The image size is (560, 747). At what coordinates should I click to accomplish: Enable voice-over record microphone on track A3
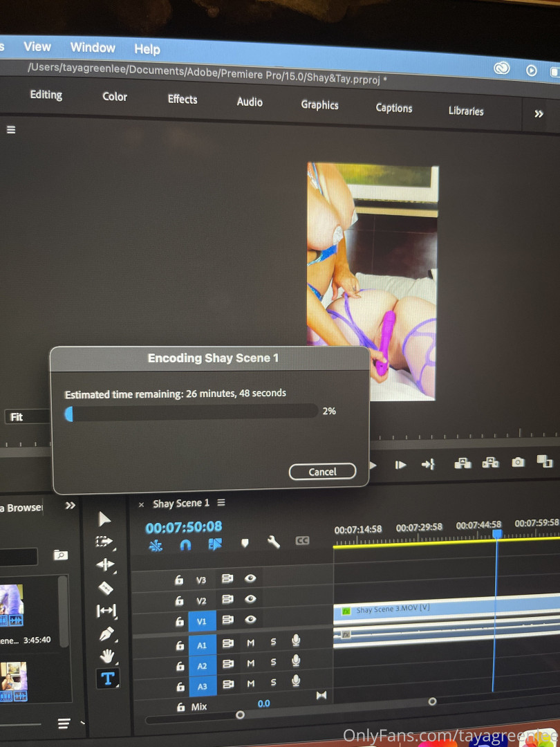click(x=296, y=681)
